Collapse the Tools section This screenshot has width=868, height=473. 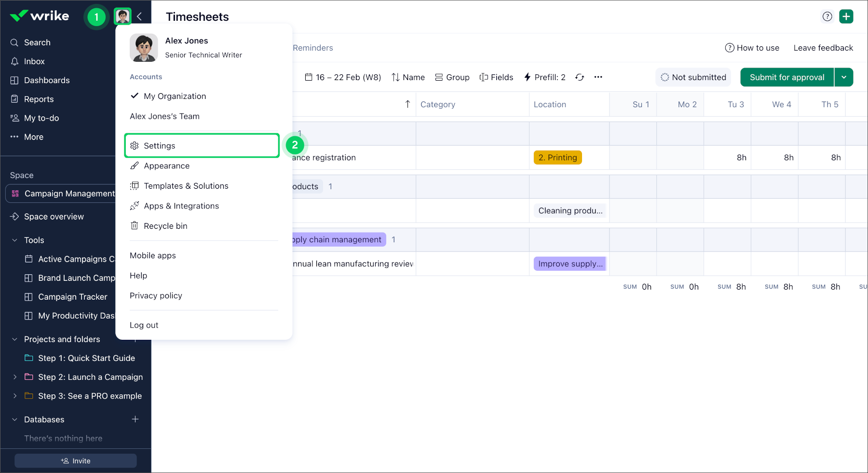[x=14, y=240]
